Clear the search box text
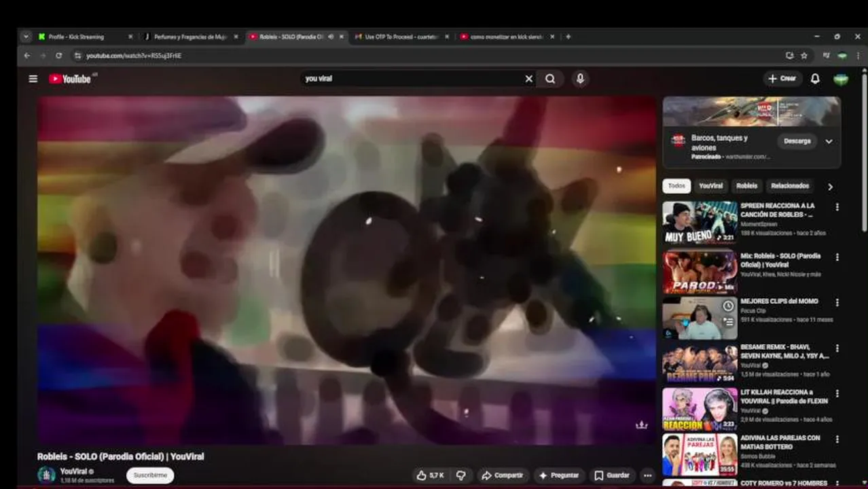Image resolution: width=868 pixels, height=489 pixels. pos(528,79)
